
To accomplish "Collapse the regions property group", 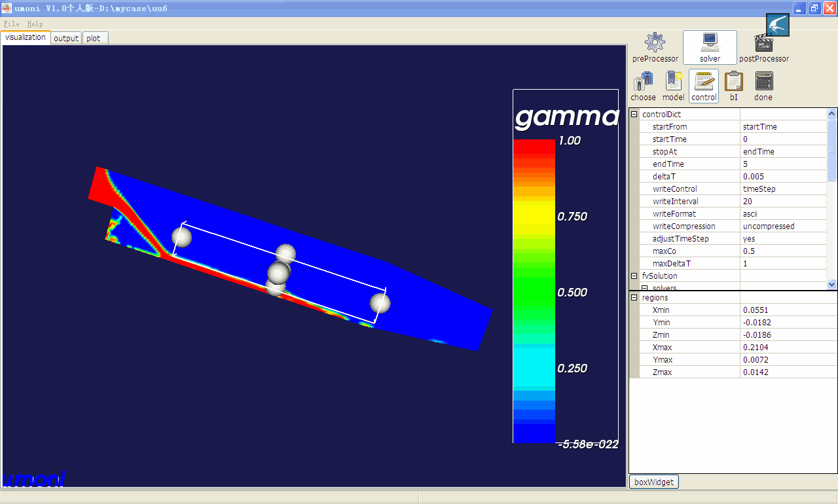I will tap(634, 298).
